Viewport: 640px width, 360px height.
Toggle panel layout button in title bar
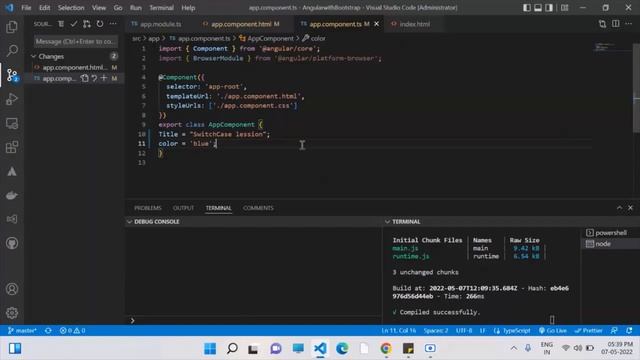click(538, 8)
